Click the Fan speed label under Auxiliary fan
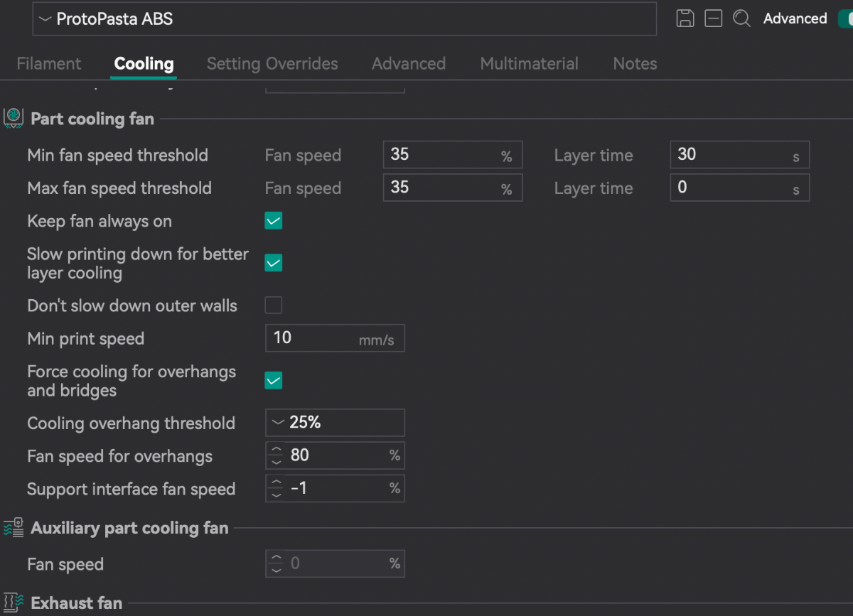The image size is (853, 616). (65, 565)
